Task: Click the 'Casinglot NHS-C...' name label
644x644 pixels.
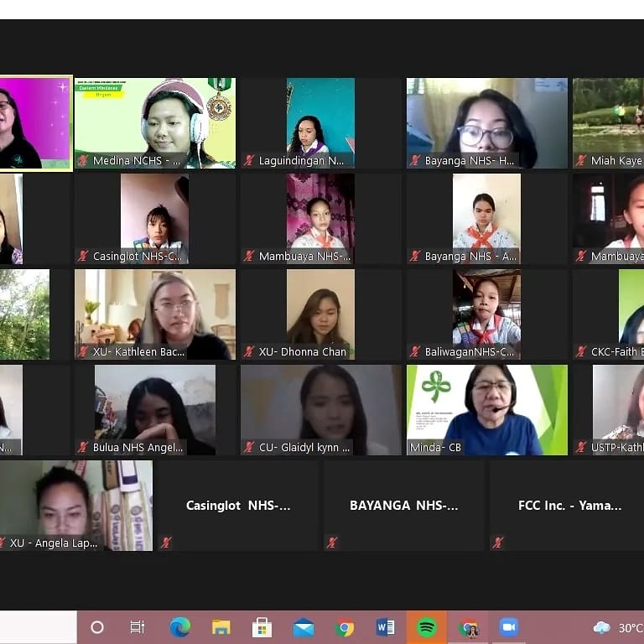Action: [x=138, y=257]
